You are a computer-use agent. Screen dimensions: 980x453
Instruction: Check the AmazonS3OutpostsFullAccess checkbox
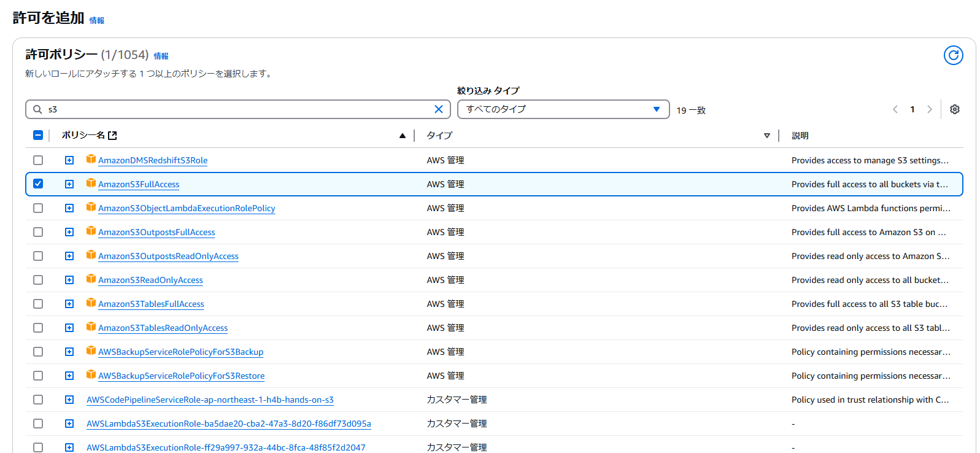(x=38, y=232)
